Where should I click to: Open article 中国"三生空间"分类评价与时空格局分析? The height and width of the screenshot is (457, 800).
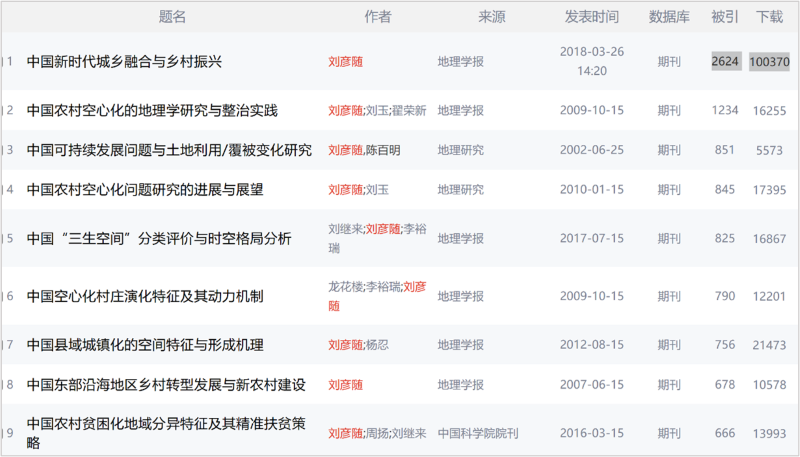(159, 238)
